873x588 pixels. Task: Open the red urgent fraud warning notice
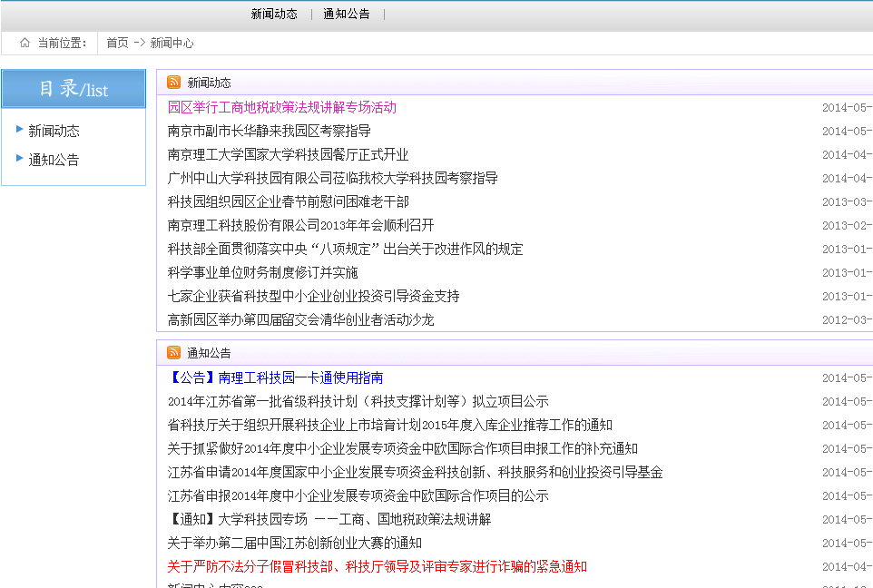click(x=378, y=566)
